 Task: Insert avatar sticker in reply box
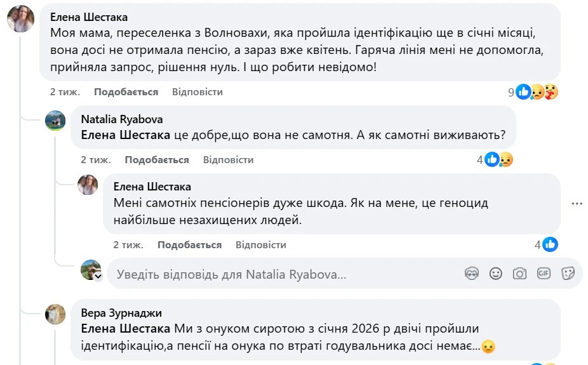click(x=471, y=274)
